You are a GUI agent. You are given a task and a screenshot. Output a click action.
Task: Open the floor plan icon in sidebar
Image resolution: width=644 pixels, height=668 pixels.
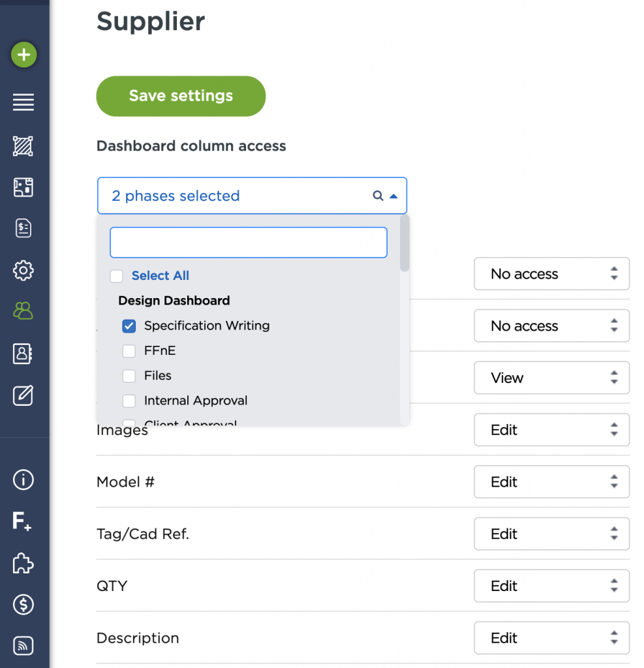23,188
